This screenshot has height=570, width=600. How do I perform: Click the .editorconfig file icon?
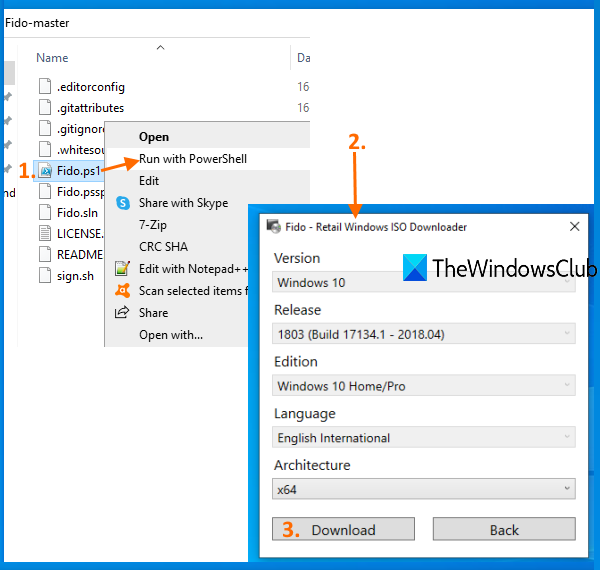(45, 86)
